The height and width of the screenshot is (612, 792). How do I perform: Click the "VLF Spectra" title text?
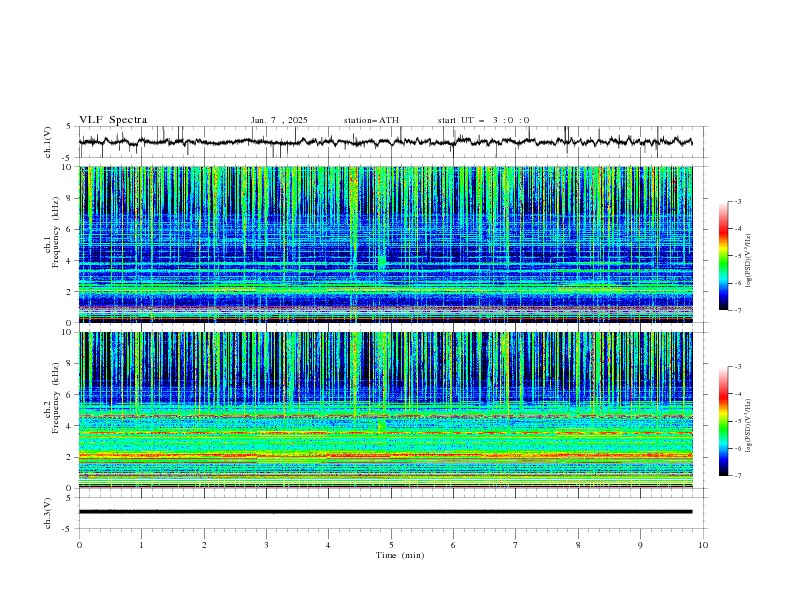coord(113,120)
